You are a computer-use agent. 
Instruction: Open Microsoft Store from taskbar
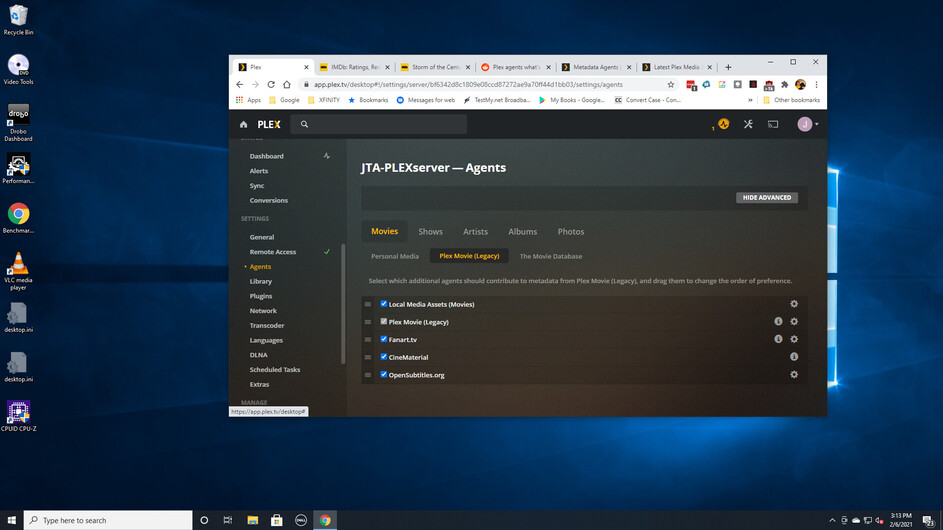coord(277,520)
